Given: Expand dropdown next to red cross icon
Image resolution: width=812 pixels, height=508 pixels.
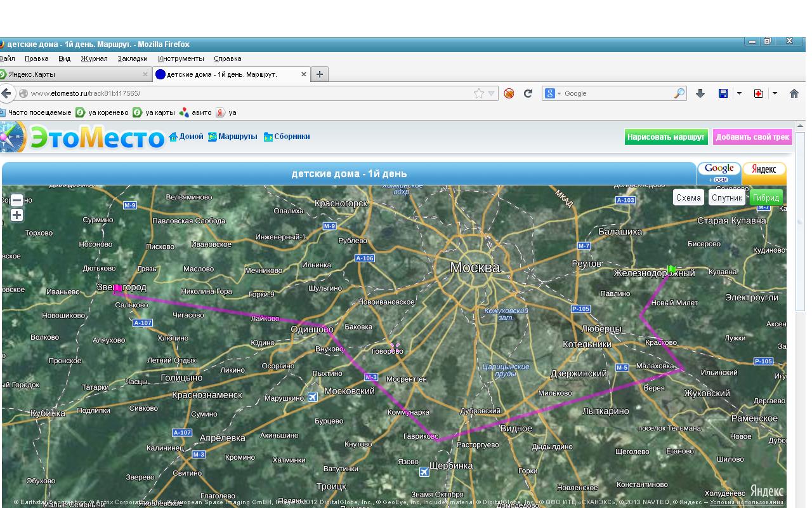Looking at the screenshot, I should click(775, 93).
